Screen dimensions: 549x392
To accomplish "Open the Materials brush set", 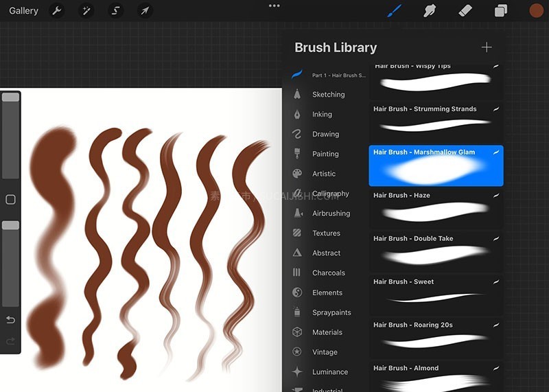I will tap(327, 332).
